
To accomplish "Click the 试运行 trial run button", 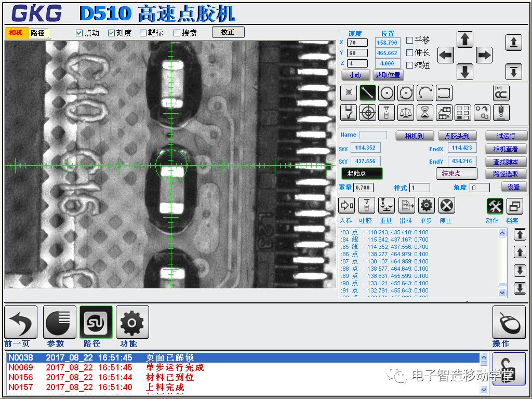I will click(506, 136).
